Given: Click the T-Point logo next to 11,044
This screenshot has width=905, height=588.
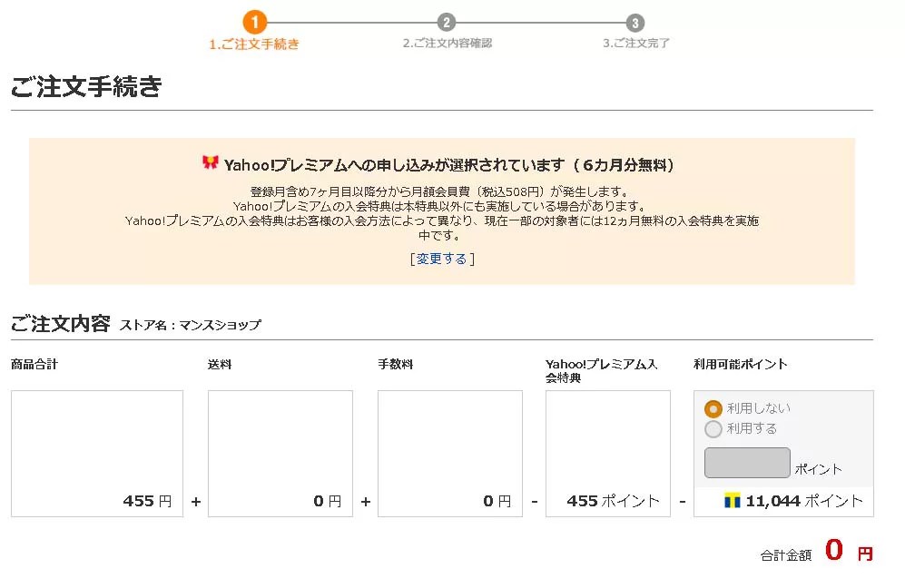Looking at the screenshot, I should [x=732, y=500].
